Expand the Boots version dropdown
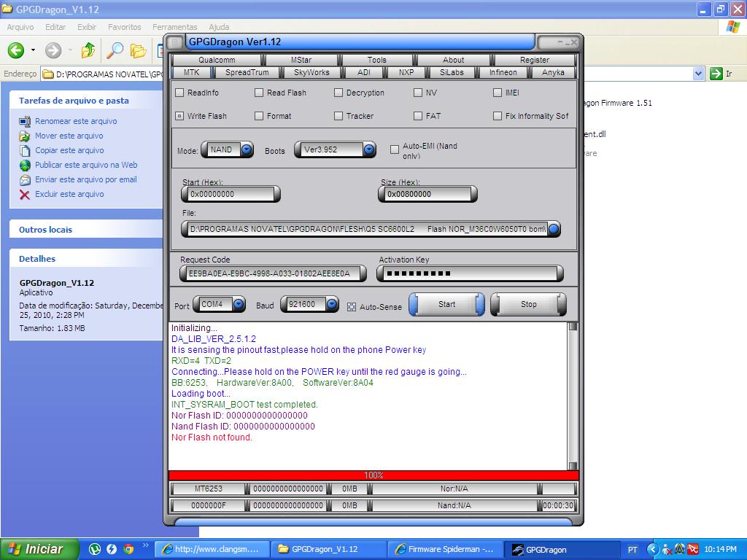 click(369, 149)
